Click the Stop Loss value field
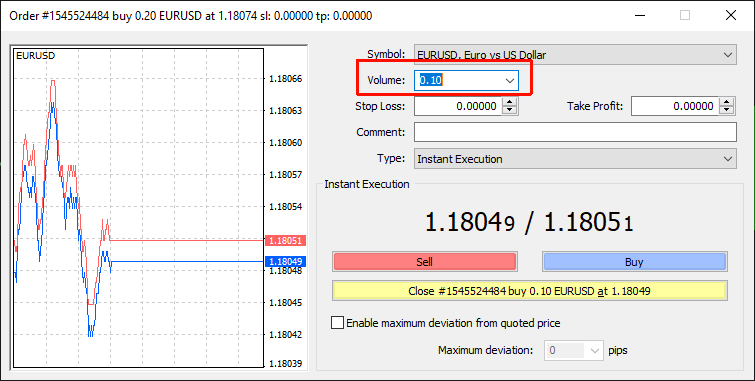 (457, 106)
